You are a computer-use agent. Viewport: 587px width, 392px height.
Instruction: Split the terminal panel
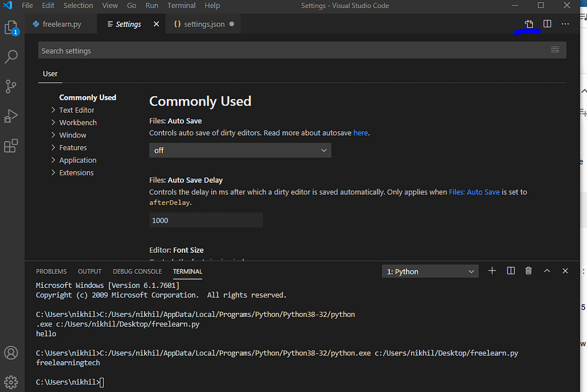tap(511, 271)
